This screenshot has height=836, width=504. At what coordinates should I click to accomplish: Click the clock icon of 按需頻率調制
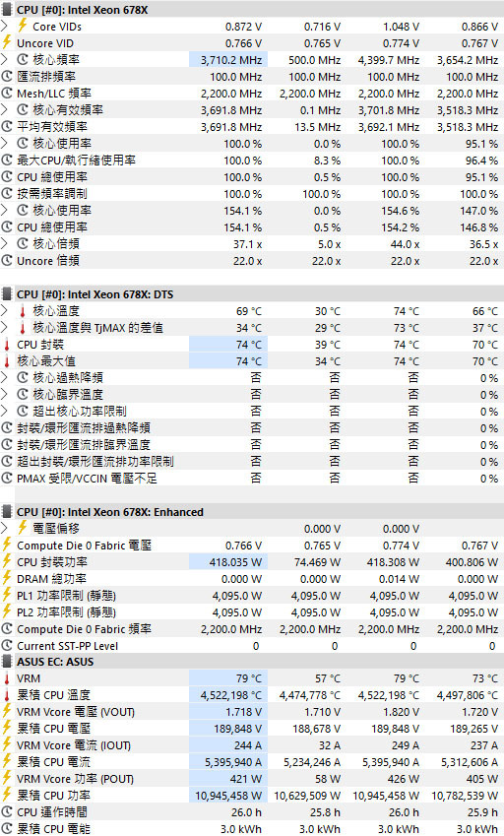pyautogui.click(x=7, y=194)
